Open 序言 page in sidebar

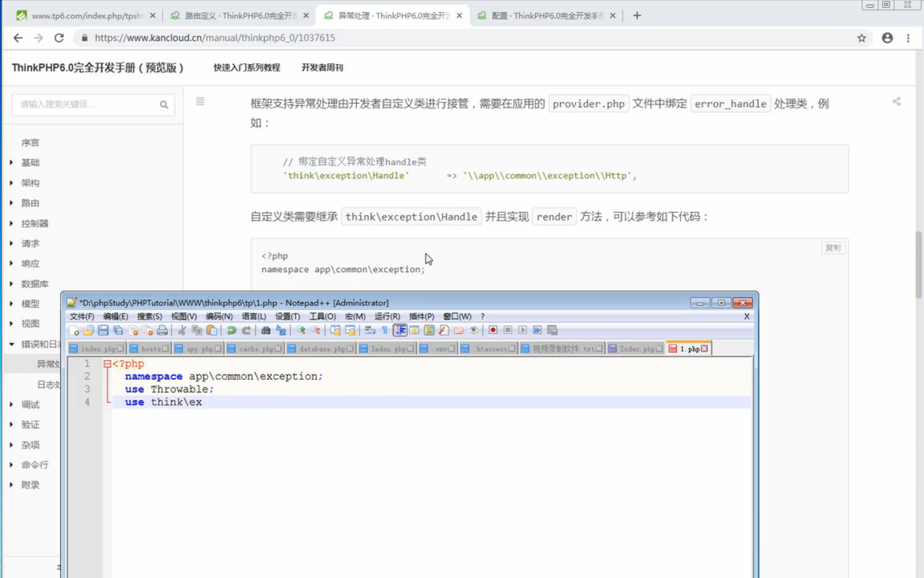(x=30, y=143)
